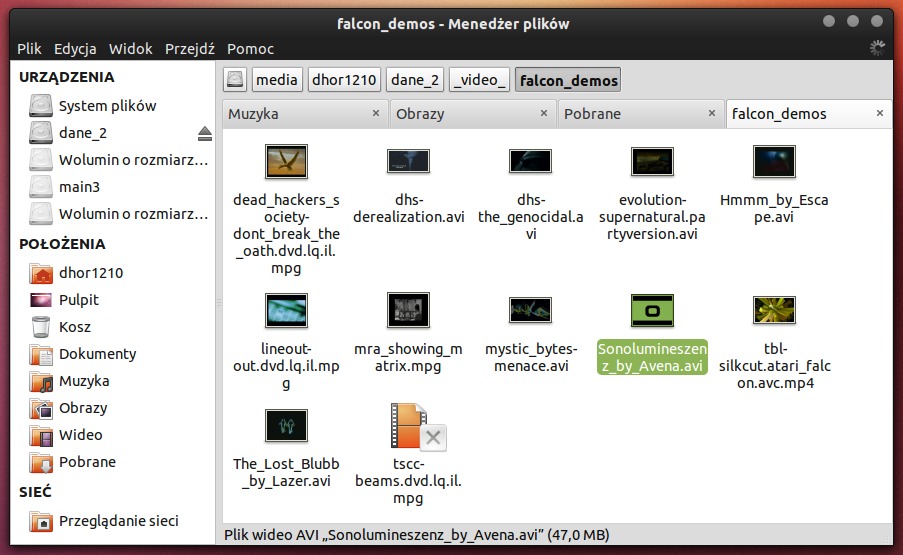
Task: Close the Muzyka tab
Action: point(376,113)
